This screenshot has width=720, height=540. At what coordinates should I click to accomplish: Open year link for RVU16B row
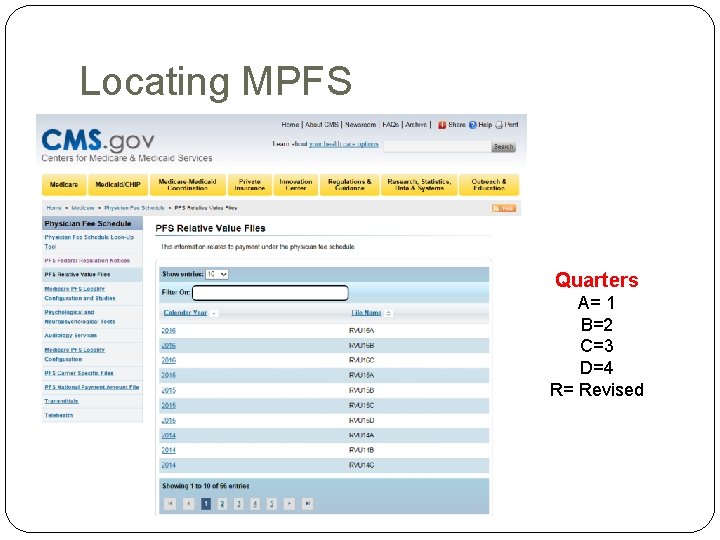pyautogui.click(x=169, y=346)
